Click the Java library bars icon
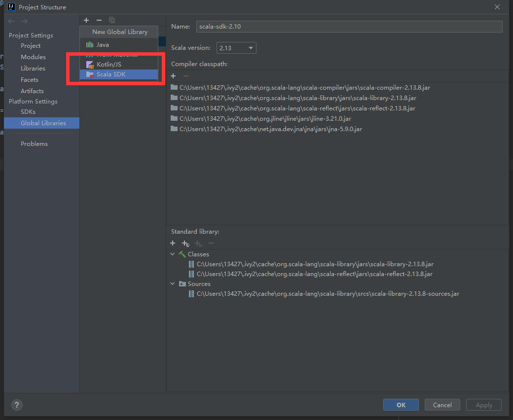 (x=90, y=44)
